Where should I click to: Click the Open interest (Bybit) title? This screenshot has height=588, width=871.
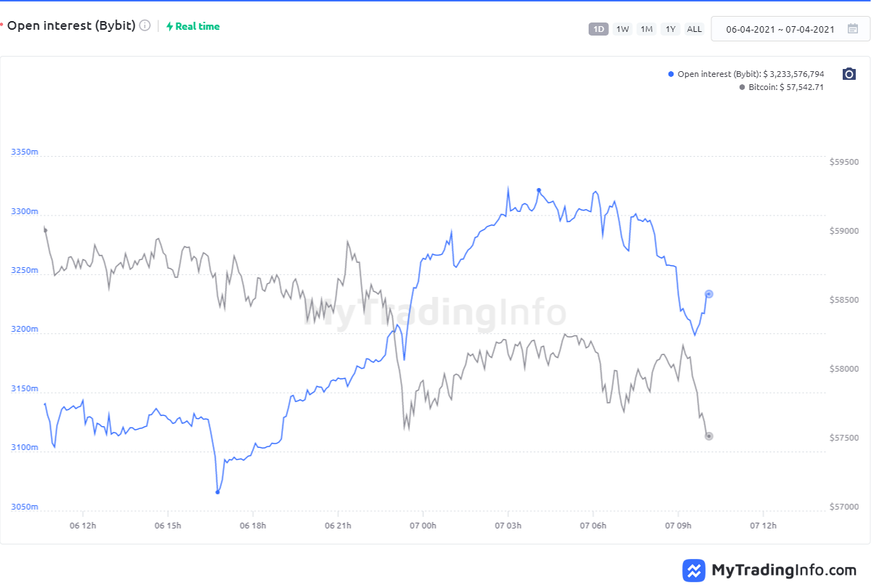click(70, 26)
